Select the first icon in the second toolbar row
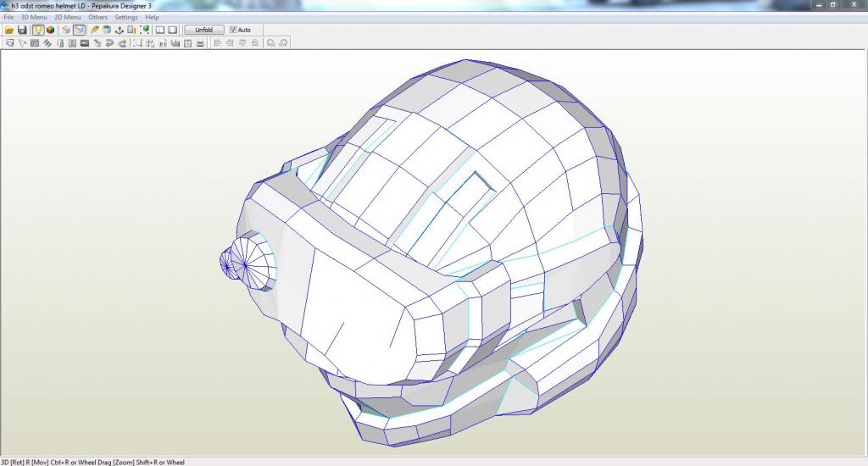868x466 pixels. coord(9,43)
